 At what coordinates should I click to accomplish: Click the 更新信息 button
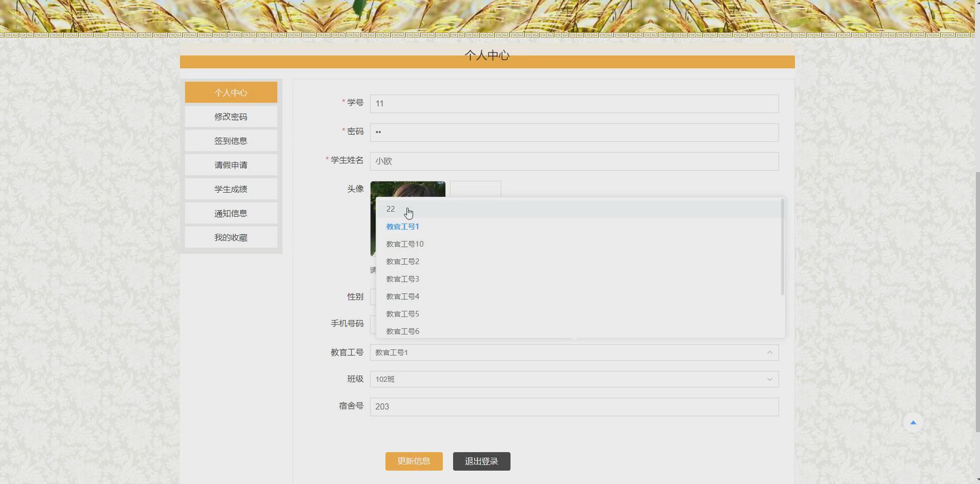pos(414,461)
